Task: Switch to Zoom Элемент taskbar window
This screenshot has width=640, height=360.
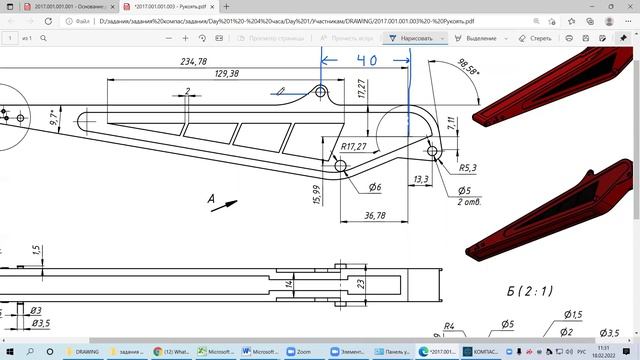Action: tap(348, 351)
